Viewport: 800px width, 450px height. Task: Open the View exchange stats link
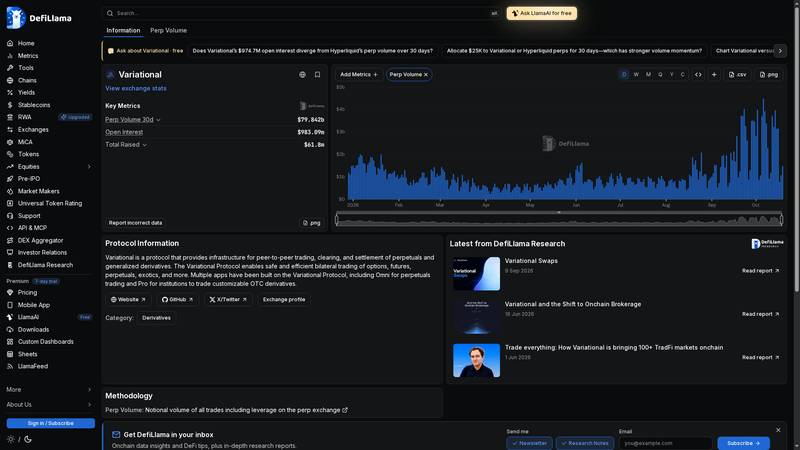(x=136, y=88)
